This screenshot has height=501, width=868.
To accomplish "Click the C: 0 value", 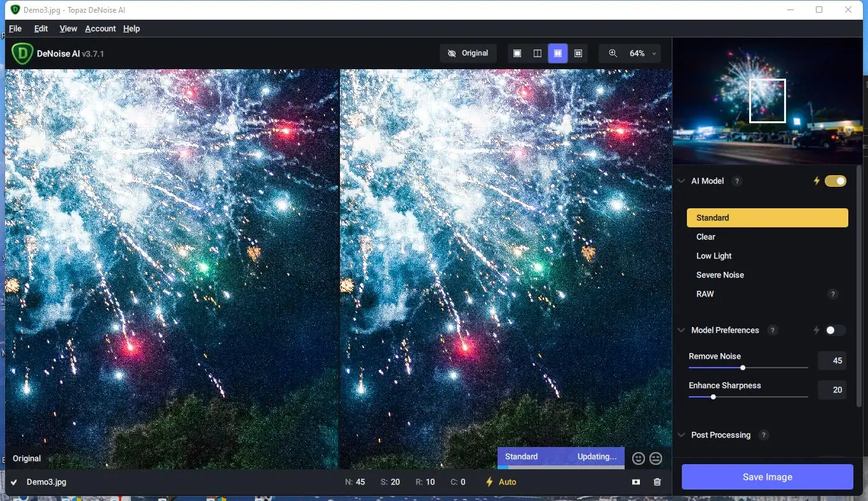I will 458,482.
